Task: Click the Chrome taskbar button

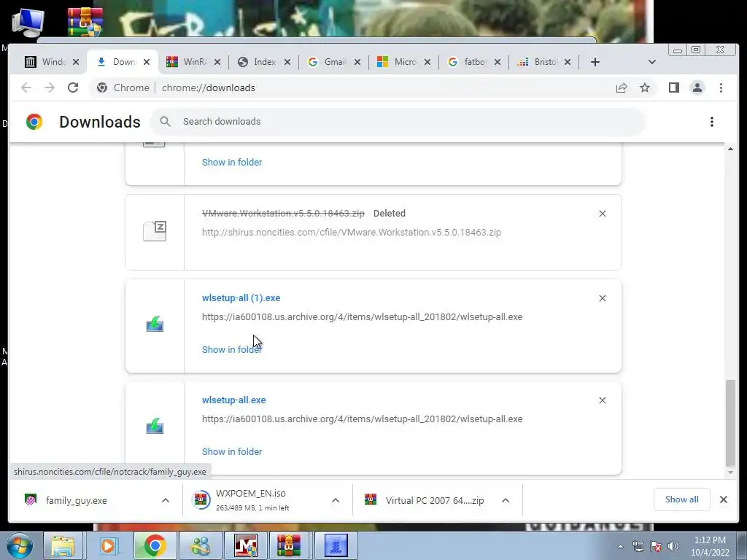Action: [155, 545]
